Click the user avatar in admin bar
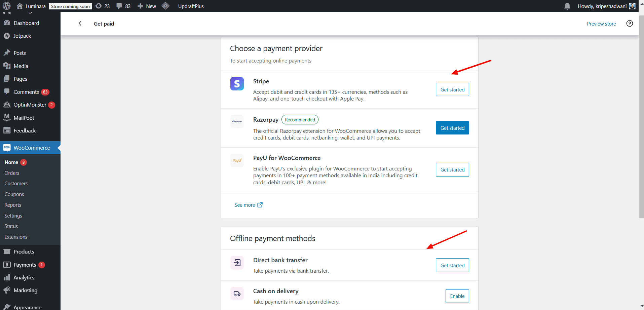Screen dimensions: 644x310 pyautogui.click(x=632, y=6)
